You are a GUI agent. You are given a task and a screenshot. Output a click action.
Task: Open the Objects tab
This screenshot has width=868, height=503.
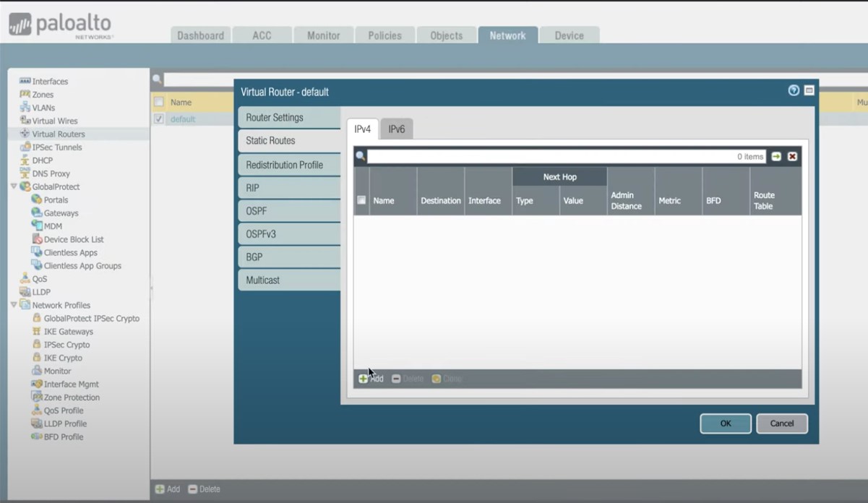tap(446, 35)
